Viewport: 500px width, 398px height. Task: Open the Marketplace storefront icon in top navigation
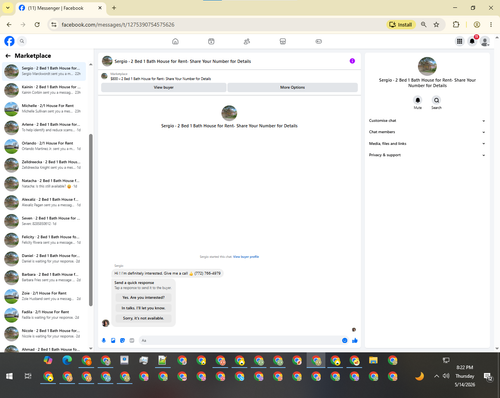(x=283, y=41)
